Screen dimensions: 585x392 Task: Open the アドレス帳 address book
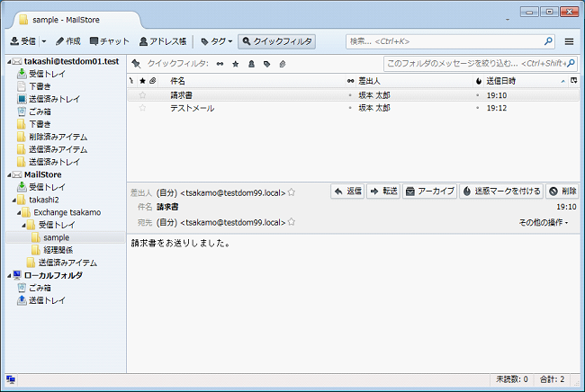click(163, 41)
